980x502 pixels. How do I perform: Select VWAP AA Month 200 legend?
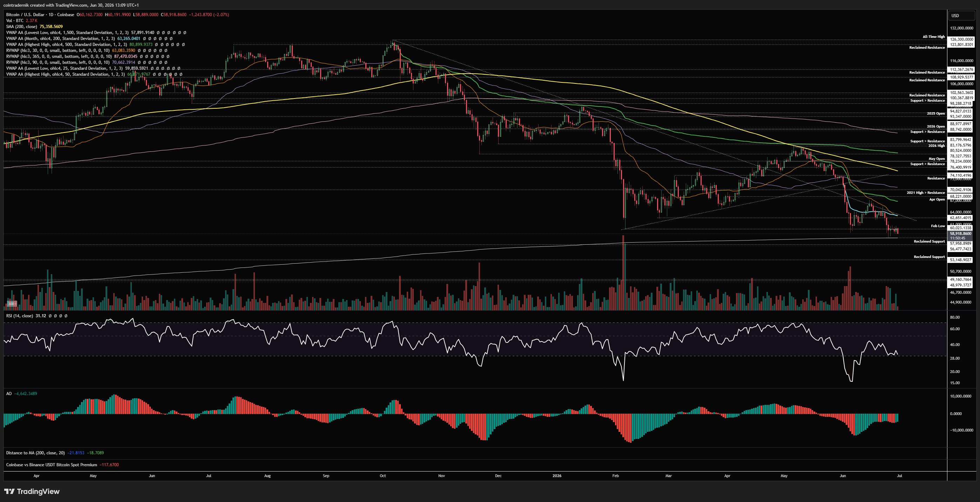[60, 39]
